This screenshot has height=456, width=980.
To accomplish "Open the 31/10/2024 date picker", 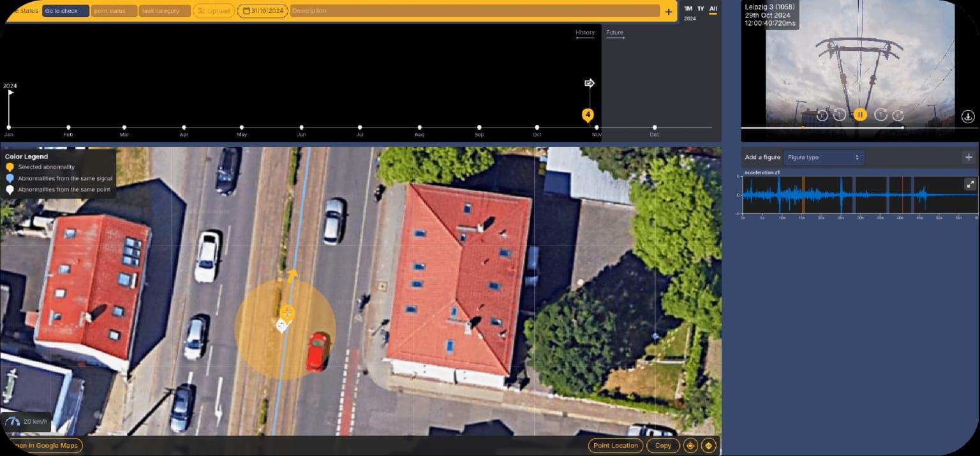I will (x=262, y=11).
